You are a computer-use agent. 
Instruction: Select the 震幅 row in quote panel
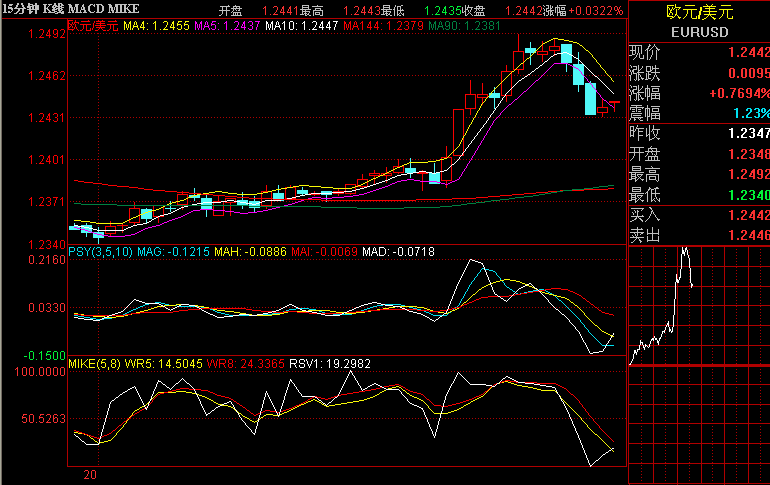699,113
